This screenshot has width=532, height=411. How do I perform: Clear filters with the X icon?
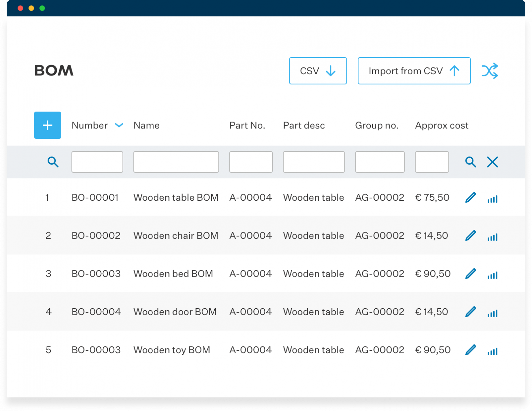492,162
